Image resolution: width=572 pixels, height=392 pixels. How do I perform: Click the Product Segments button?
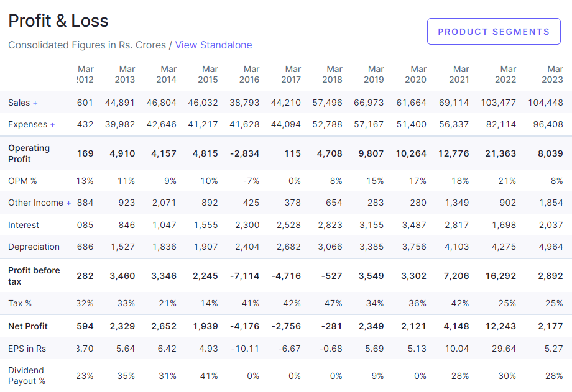tap(494, 32)
